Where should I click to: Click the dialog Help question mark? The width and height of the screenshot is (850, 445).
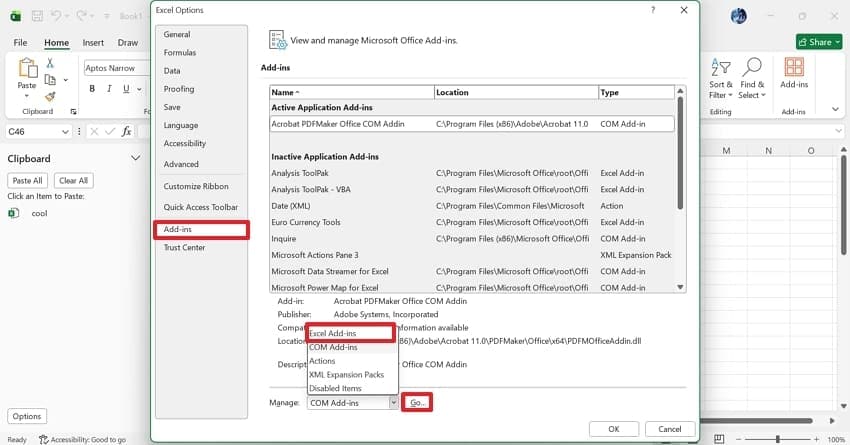653,10
